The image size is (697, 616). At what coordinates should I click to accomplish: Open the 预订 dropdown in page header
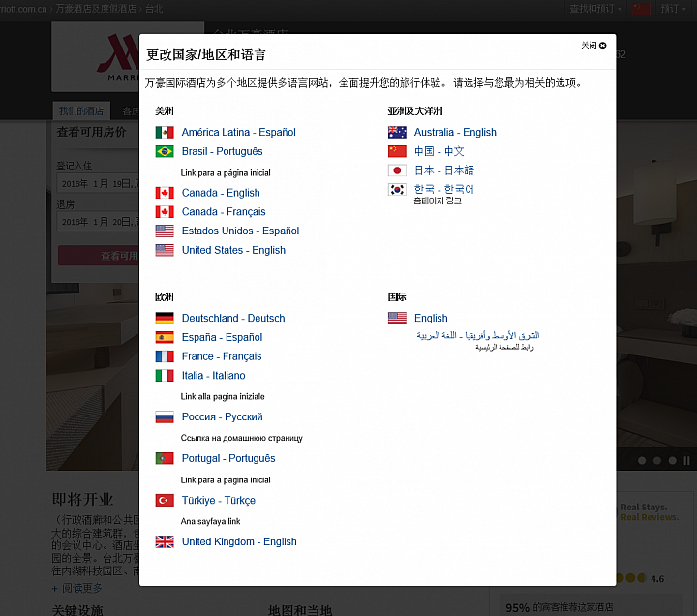point(673,9)
